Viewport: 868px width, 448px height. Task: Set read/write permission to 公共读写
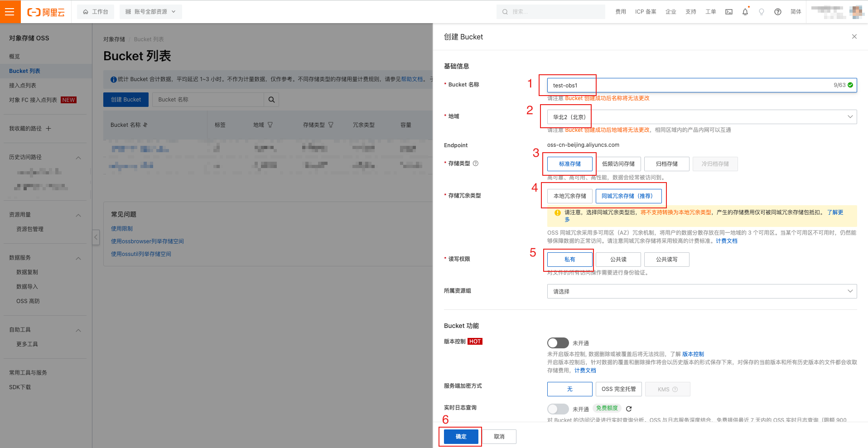tap(667, 260)
